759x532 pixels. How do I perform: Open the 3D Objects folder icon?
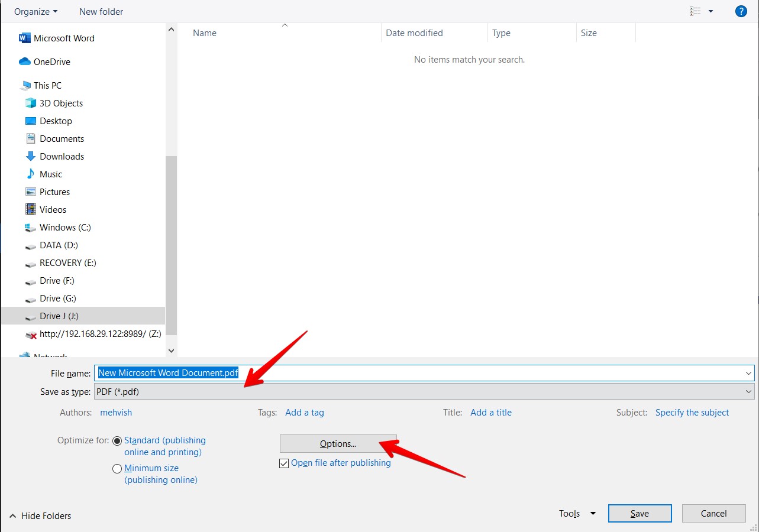(31, 103)
